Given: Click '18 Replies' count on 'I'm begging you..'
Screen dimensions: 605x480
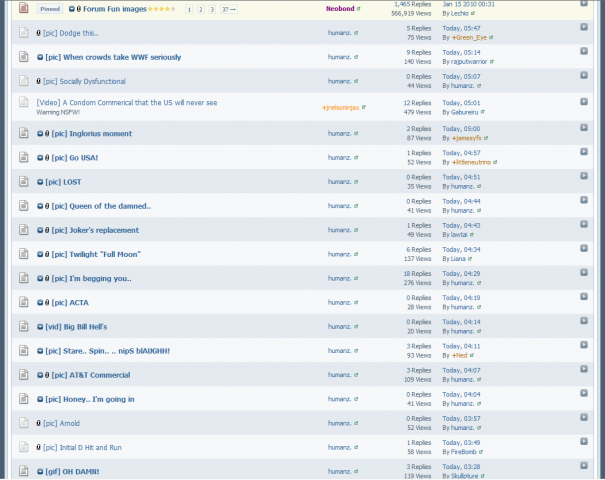Looking at the screenshot, I should click(417, 274).
